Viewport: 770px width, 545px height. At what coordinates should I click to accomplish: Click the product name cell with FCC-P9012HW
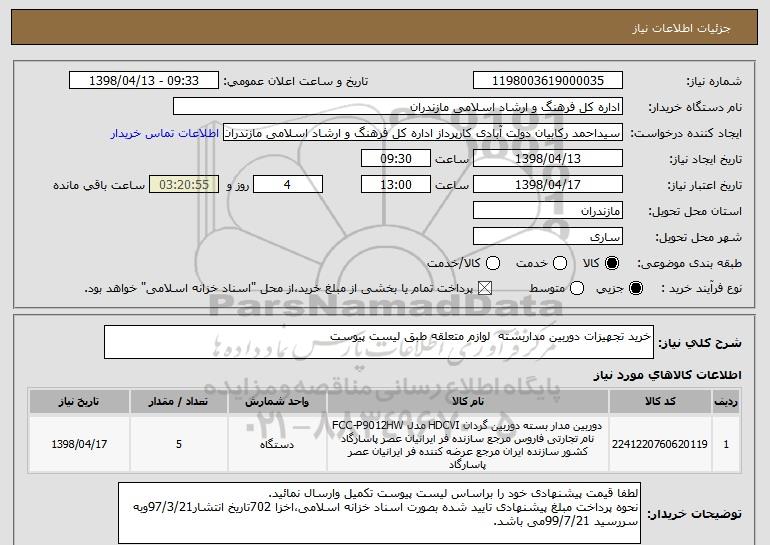pyautogui.click(x=468, y=444)
